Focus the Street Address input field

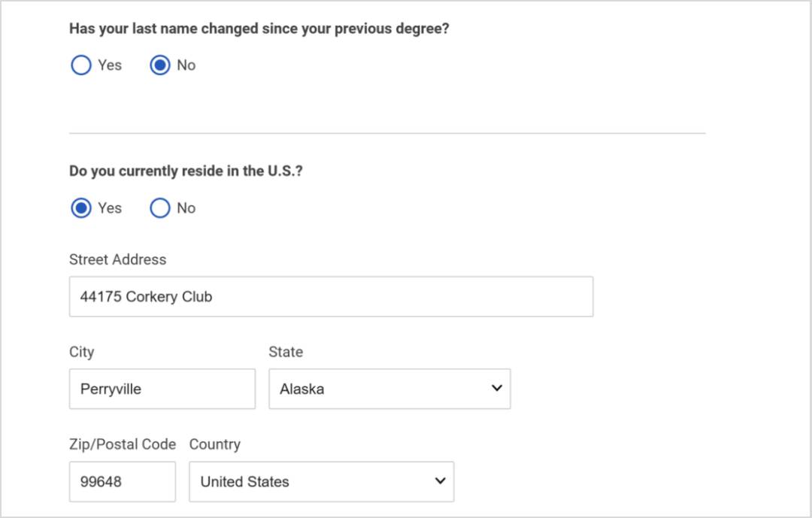point(332,297)
